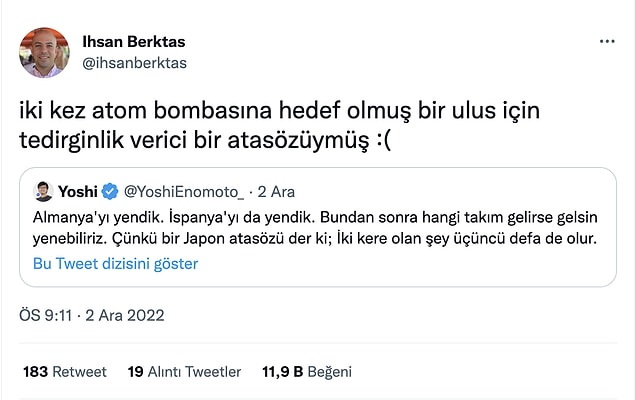Click Yoshi's blue verified badge
This screenshot has width=635, height=400.
point(108,191)
